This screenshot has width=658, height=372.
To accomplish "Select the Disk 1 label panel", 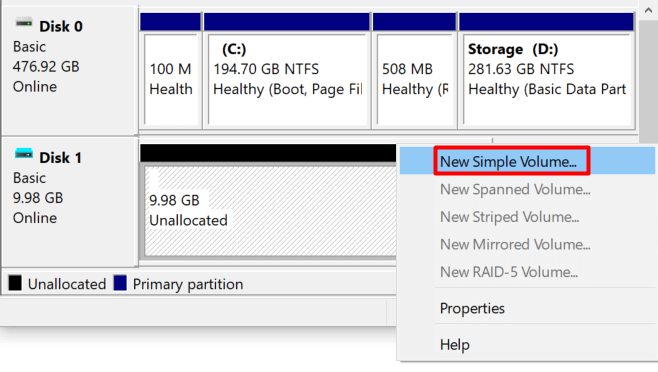I will click(x=70, y=202).
